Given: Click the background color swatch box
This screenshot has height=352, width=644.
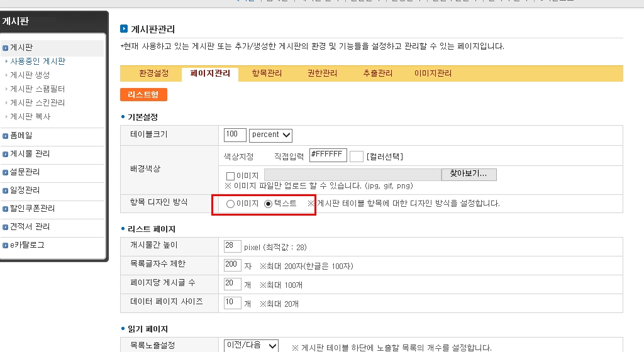Looking at the screenshot, I should point(356,157).
